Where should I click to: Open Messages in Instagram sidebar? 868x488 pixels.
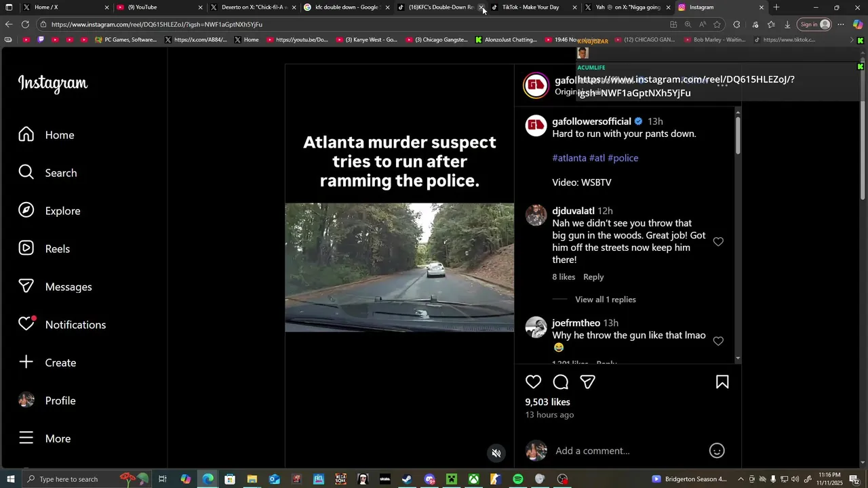55,287
